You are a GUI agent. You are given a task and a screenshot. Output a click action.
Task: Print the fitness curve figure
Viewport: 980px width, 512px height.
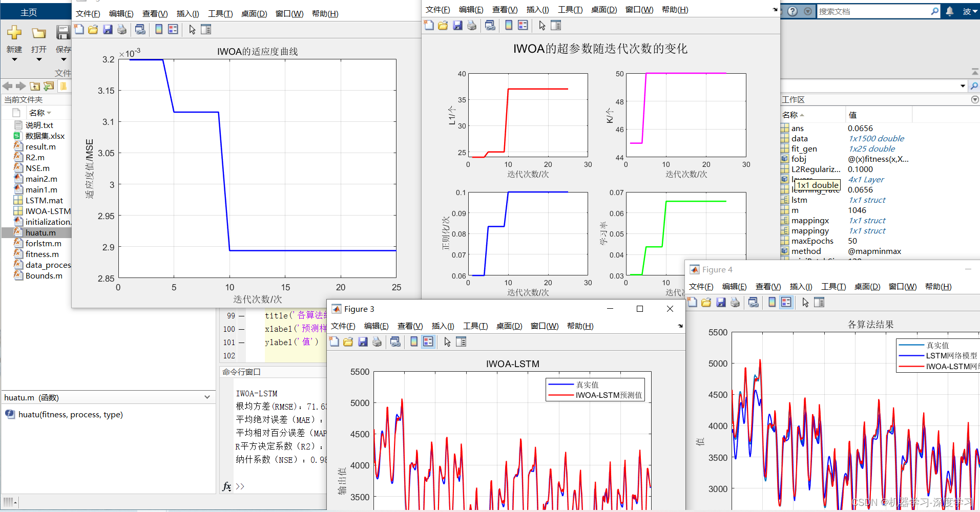coord(122,30)
